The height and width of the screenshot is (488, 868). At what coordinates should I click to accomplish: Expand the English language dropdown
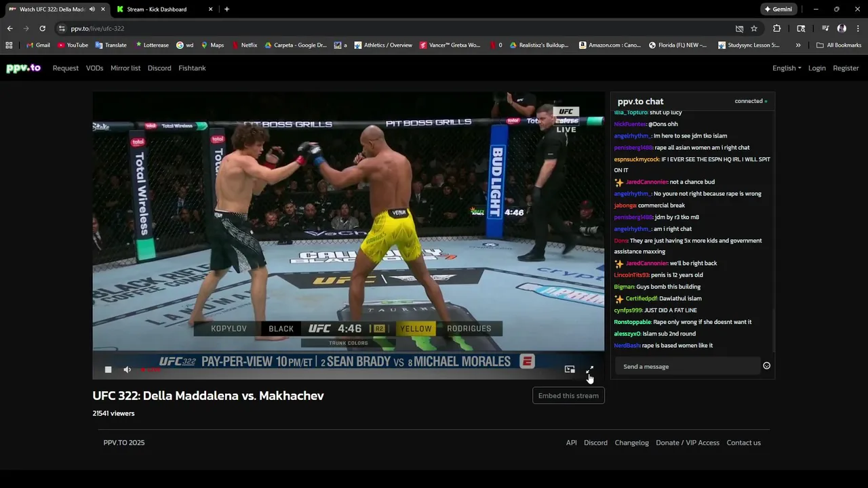point(787,68)
